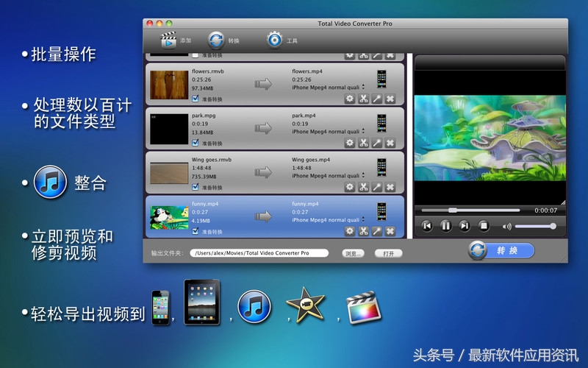Image resolution: width=588 pixels, height=368 pixels.
Task: Toggle the checkbox for park.mpg
Action: pyautogui.click(x=196, y=143)
